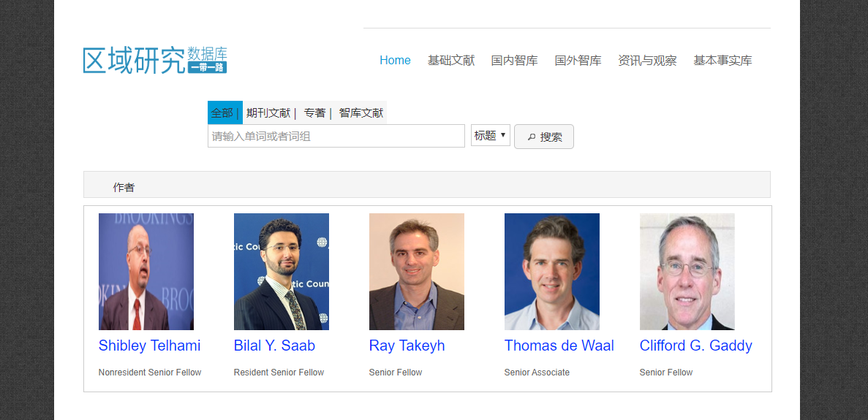Open the Shibley Telhami name link

149,345
